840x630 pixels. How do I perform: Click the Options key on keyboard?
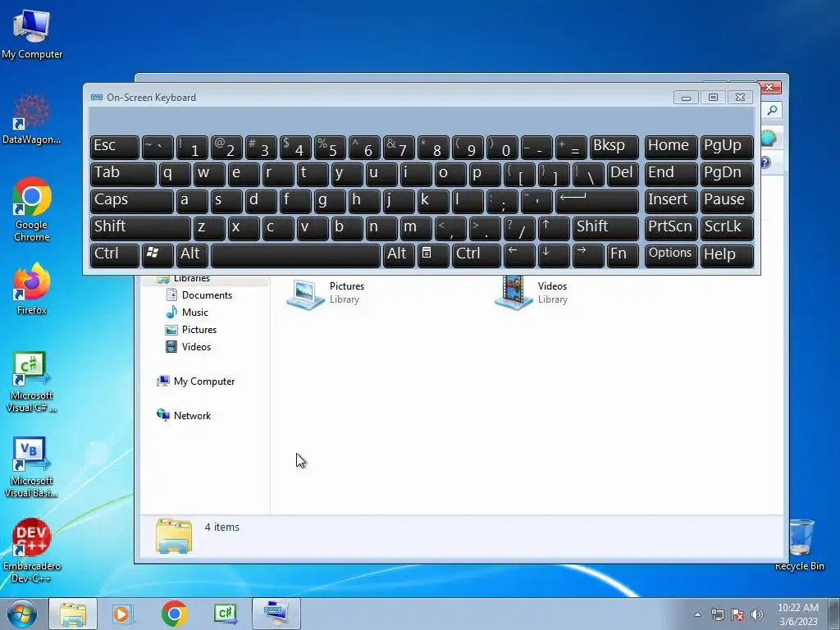pyautogui.click(x=671, y=255)
